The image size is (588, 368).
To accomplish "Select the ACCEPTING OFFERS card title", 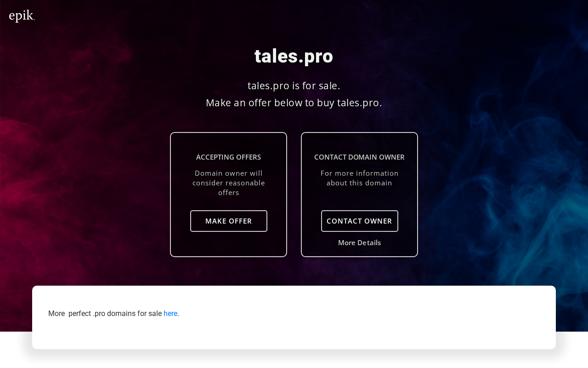I will 229,157.
